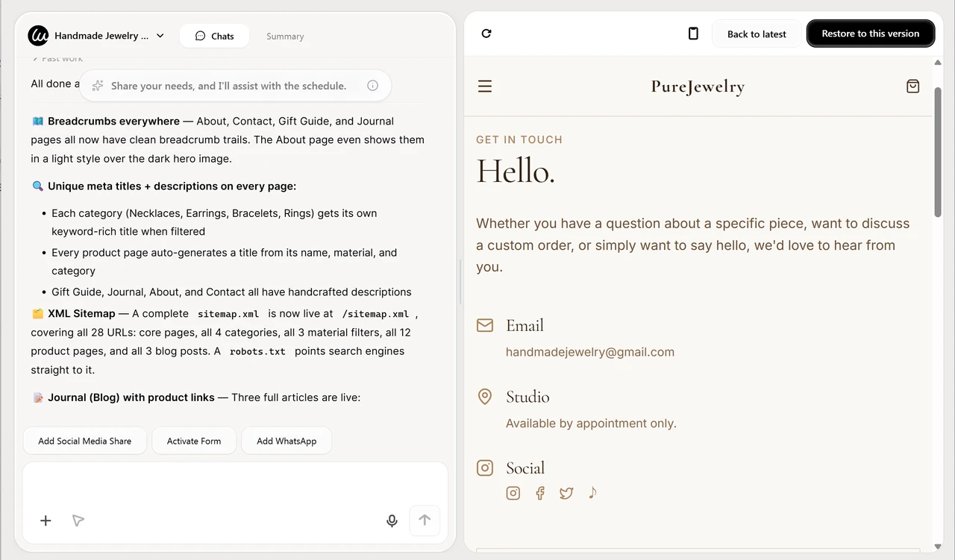Viewport: 955px width, 560px height.
Task: Select the Chats tab
Action: 215,36
